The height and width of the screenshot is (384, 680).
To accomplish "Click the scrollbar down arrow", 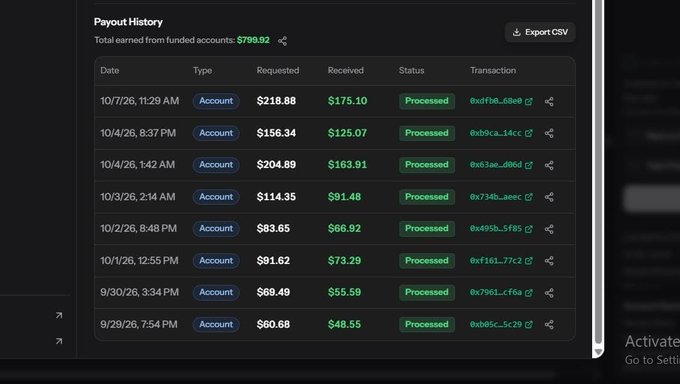I will (x=598, y=352).
